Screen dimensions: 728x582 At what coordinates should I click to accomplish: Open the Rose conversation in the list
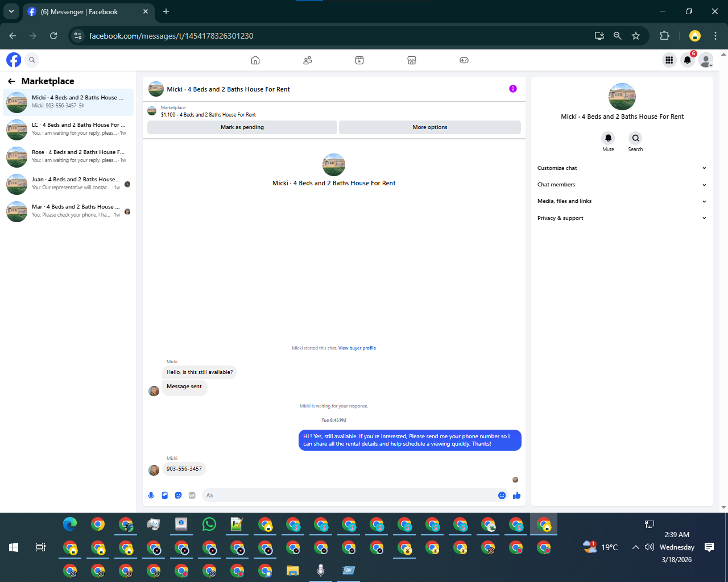pyautogui.click(x=68, y=157)
